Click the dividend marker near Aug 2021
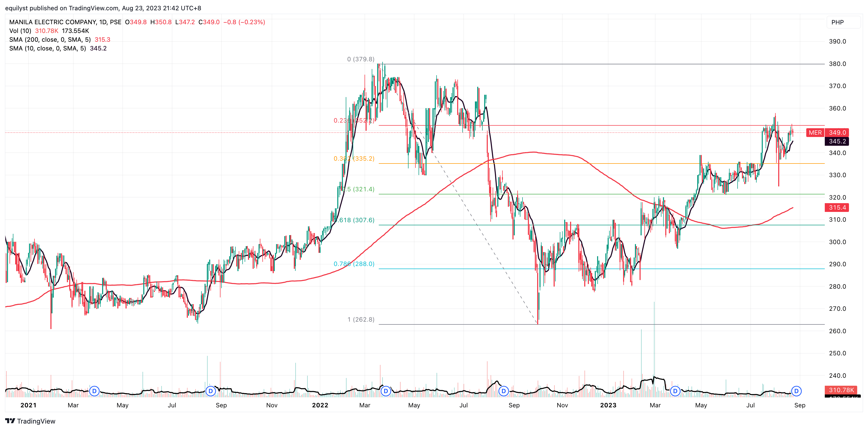Viewport: 868px width, 430px height. click(x=211, y=391)
